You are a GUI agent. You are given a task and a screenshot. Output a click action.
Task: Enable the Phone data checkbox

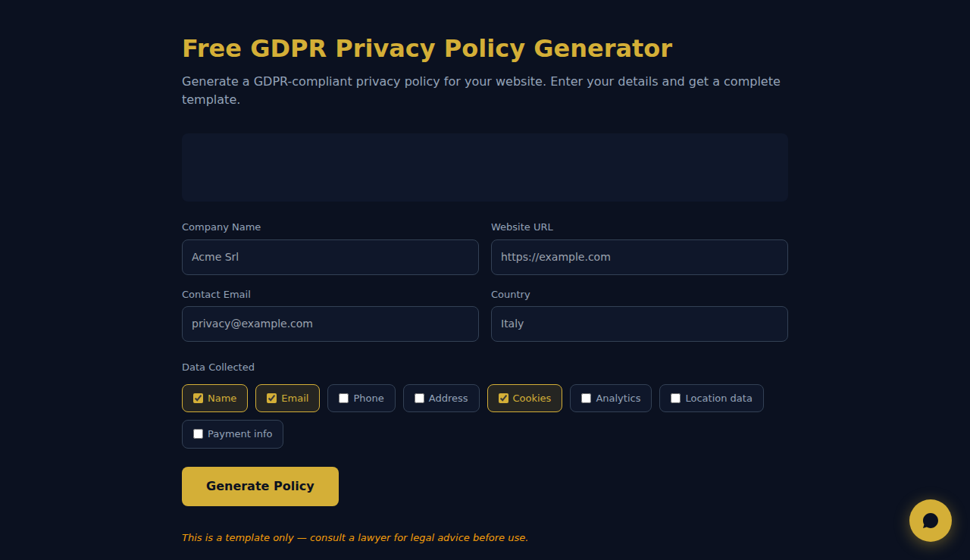click(344, 399)
